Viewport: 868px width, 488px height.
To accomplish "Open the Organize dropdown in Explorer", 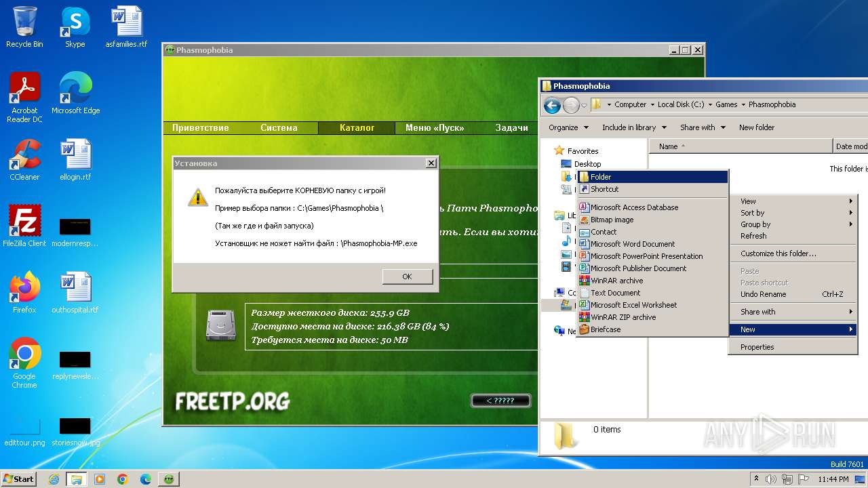I will click(x=568, y=127).
